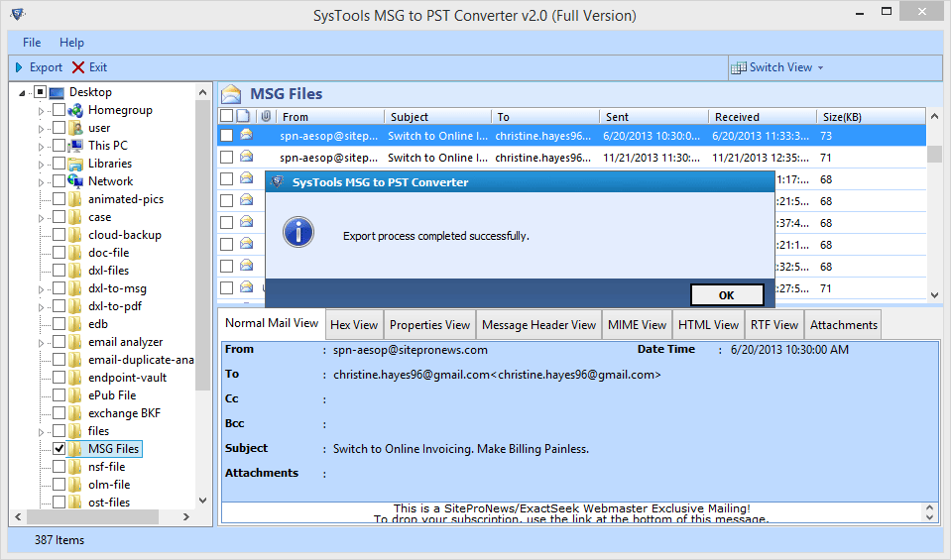Click the This PC computer icon
The height and width of the screenshot is (560, 951).
pos(75,146)
